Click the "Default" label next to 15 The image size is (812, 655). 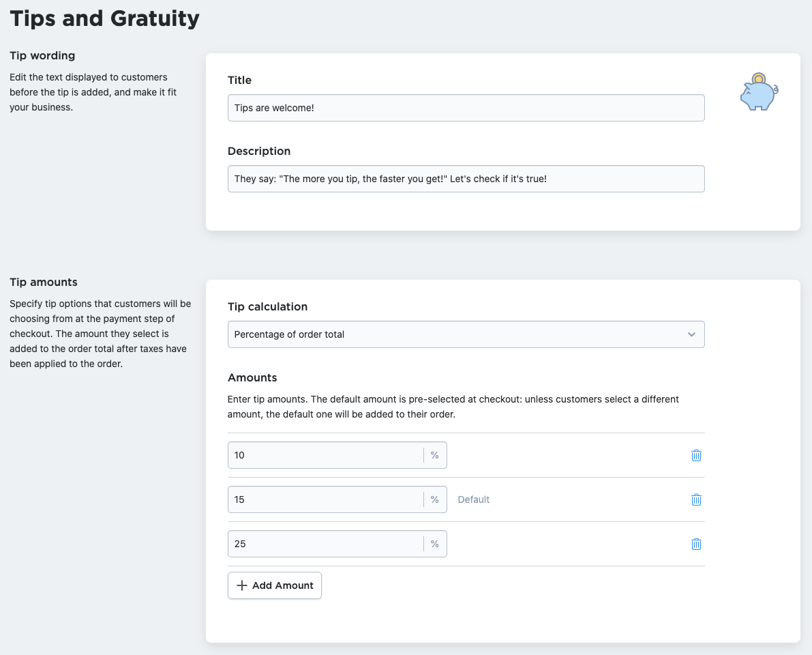click(474, 499)
